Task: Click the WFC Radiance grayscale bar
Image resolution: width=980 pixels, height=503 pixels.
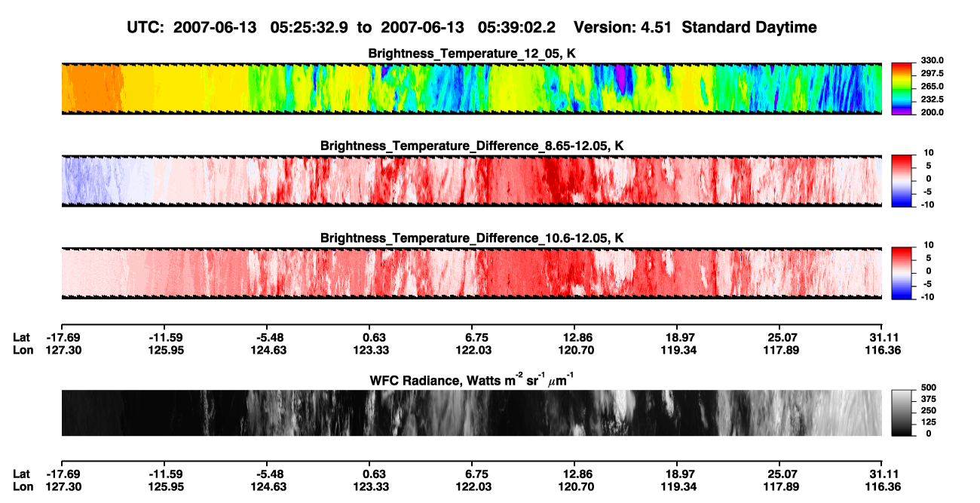Action: tap(903, 413)
